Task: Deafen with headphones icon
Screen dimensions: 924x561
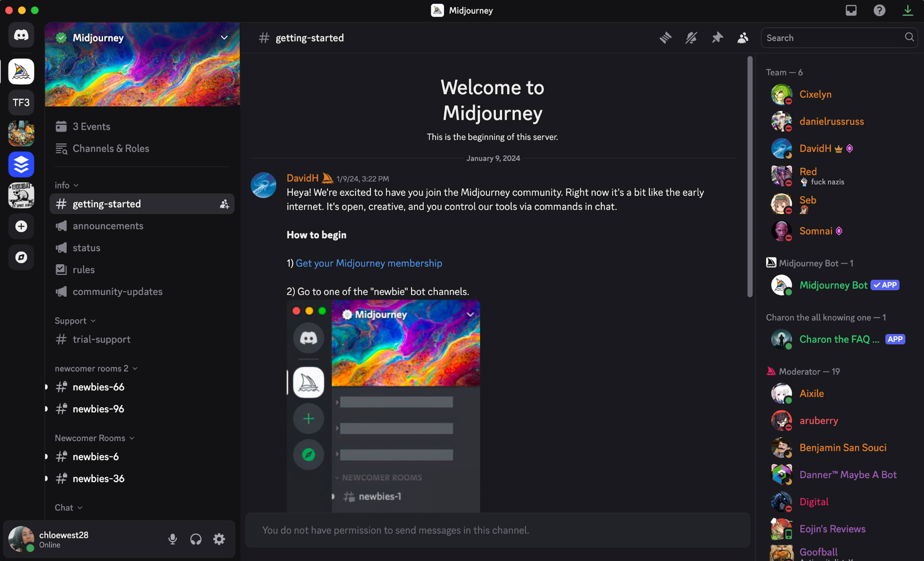Action: pyautogui.click(x=196, y=539)
